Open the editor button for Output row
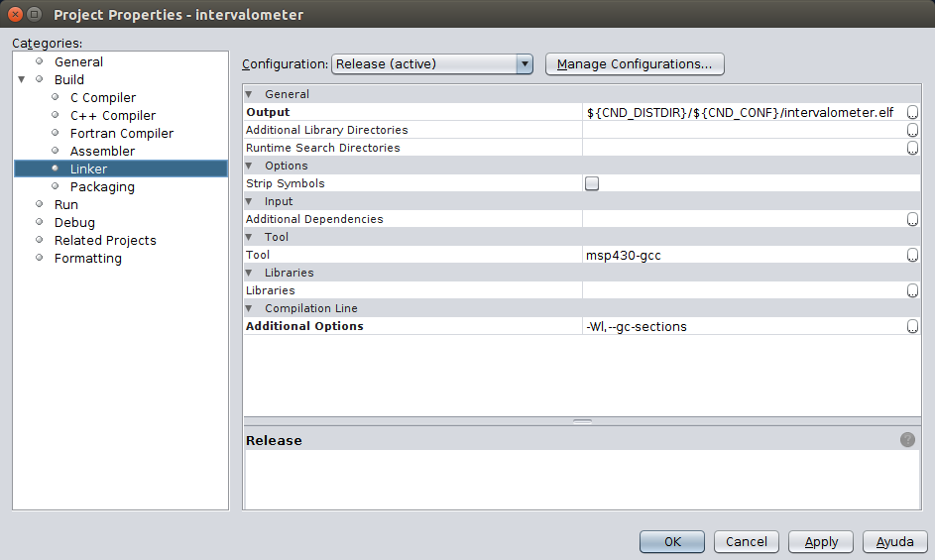Viewport: 935px width, 560px height. click(912, 113)
